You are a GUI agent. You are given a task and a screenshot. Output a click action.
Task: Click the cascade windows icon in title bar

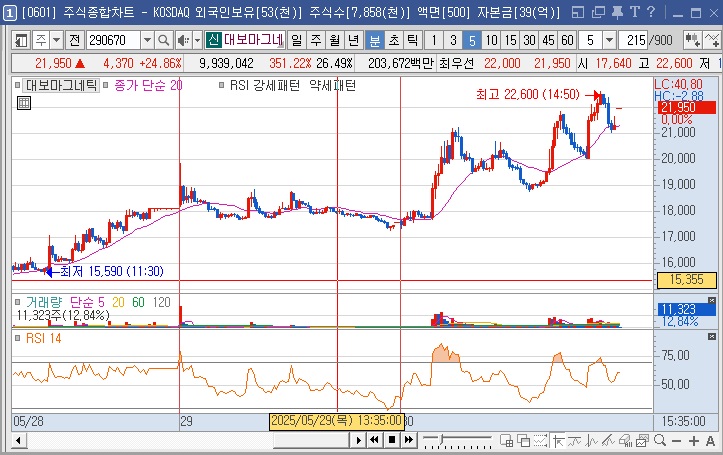tap(598, 12)
